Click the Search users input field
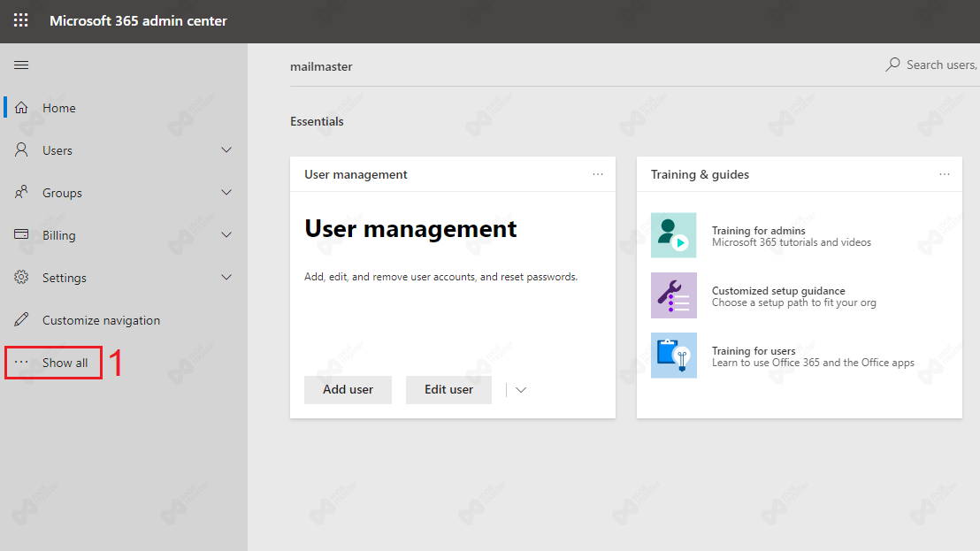980x551 pixels. click(x=941, y=65)
